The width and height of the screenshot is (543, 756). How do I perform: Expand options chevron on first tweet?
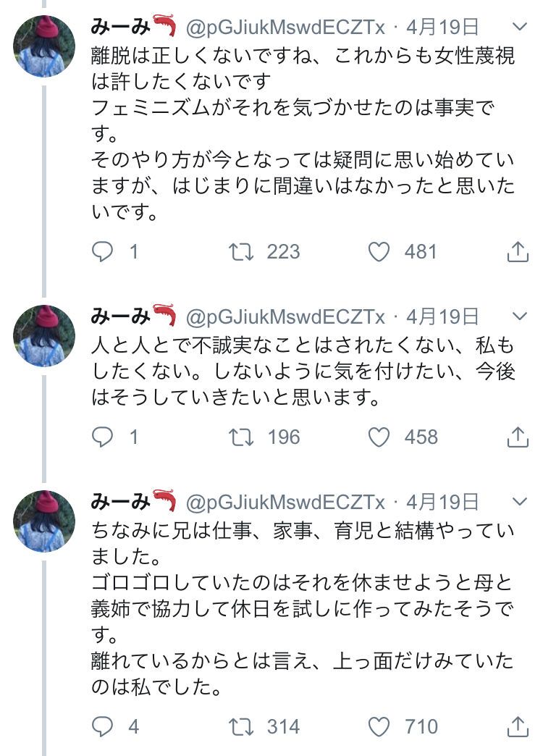click(x=520, y=28)
